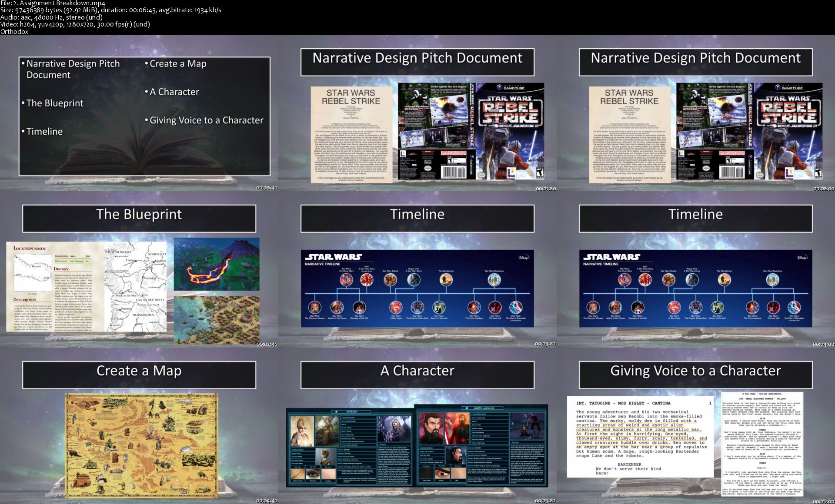Open the Create a Map thumbnail
Screen dimensions: 835x504
pyautogui.click(x=139, y=426)
